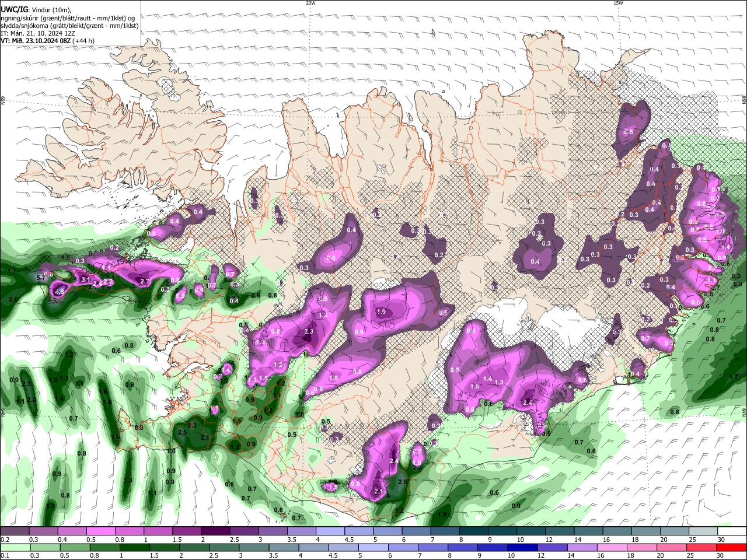747x560 pixels.
Task: Select the 0.5–0.8 green swatch in lower legend row
Action: coord(75,547)
